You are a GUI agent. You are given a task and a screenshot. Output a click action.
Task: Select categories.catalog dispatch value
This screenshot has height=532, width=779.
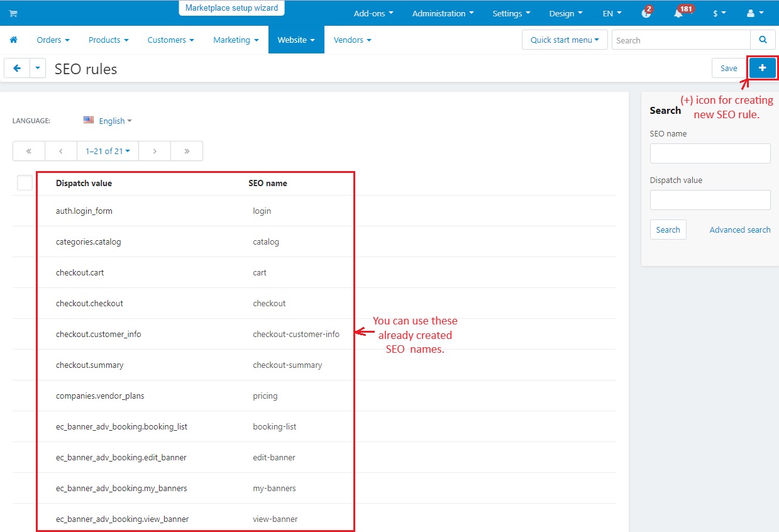coord(89,241)
